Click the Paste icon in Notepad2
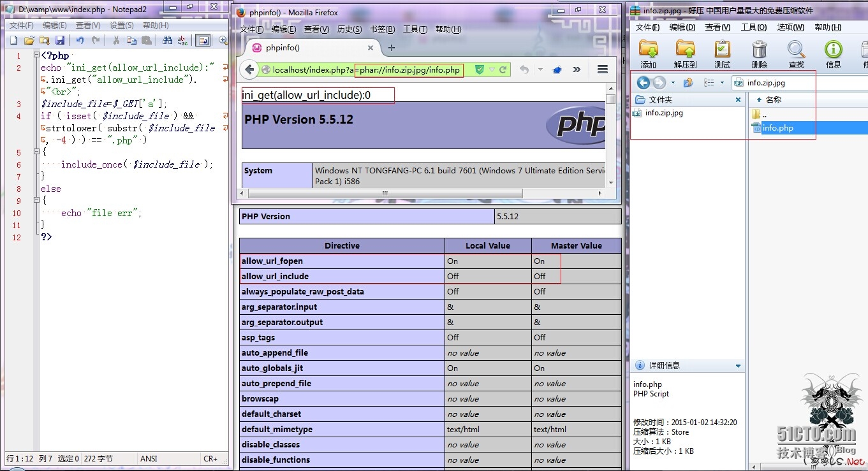868x471 pixels. click(147, 40)
